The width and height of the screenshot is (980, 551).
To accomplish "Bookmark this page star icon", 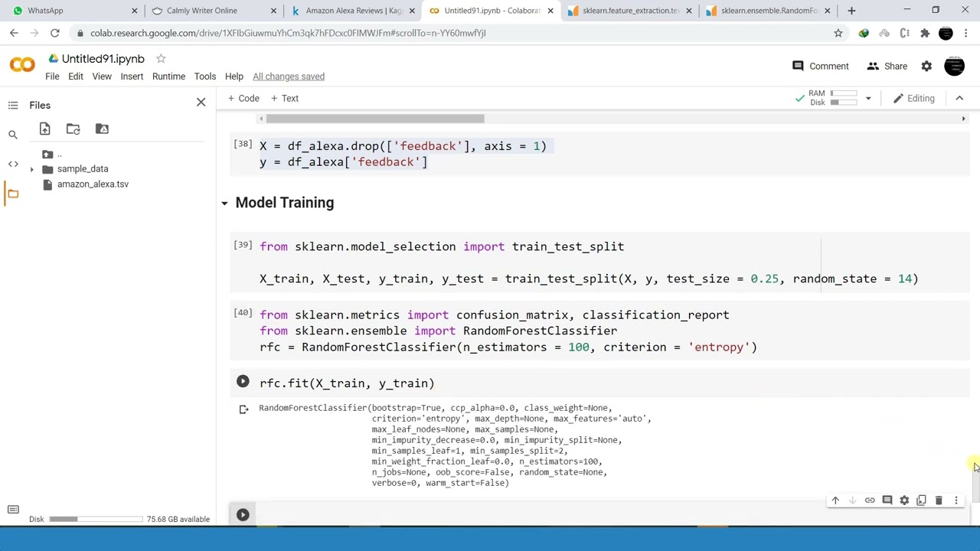I will 838,33.
